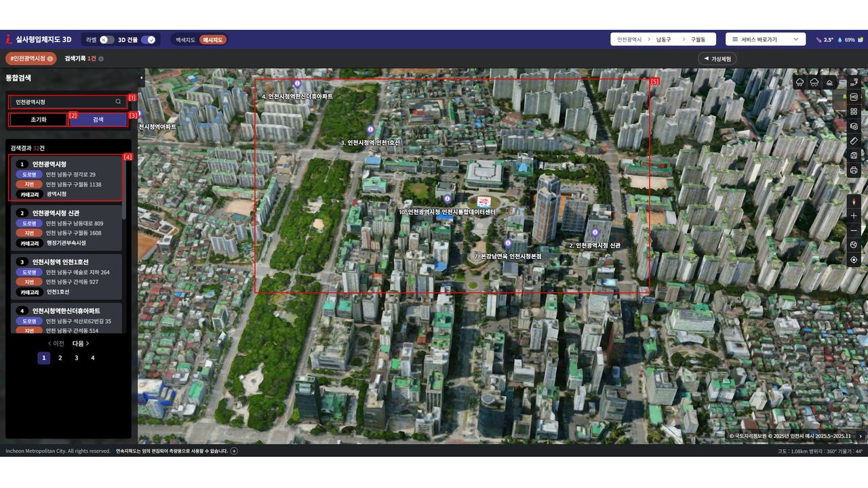Image resolution: width=868 pixels, height=488 pixels.
Task: Center map with current location icon
Action: coord(854,260)
